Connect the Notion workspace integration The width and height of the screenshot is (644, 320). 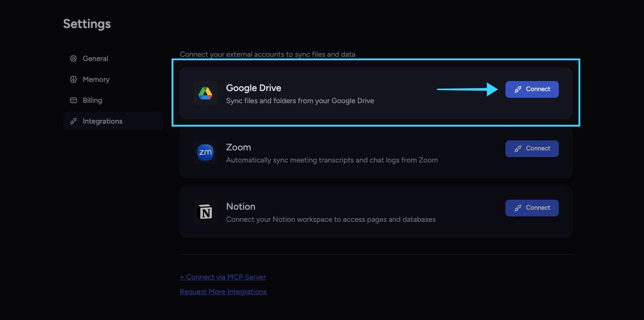pyautogui.click(x=532, y=208)
